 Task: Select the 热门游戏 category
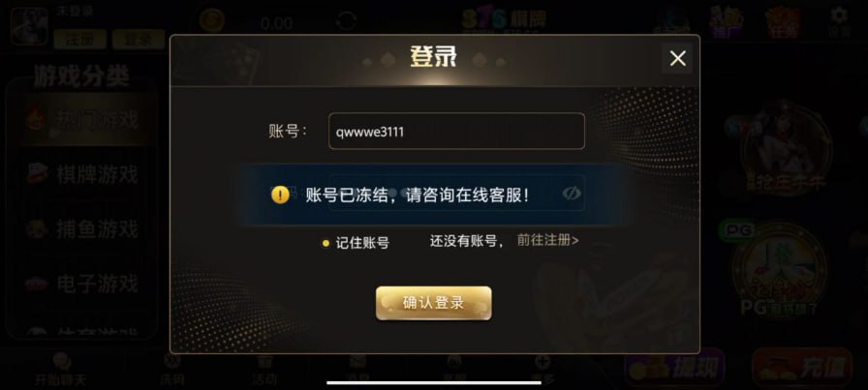83,119
